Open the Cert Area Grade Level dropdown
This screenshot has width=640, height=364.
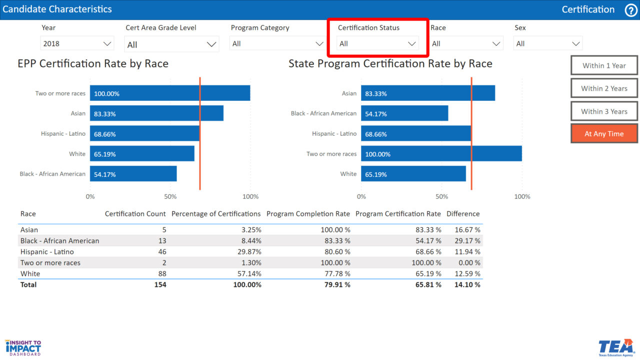(171, 44)
